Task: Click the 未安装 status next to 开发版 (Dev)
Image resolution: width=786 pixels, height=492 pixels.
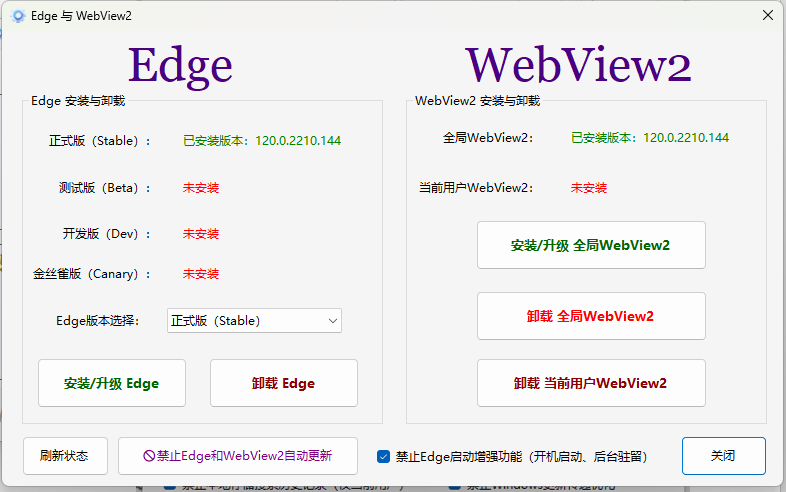Action: click(x=201, y=234)
